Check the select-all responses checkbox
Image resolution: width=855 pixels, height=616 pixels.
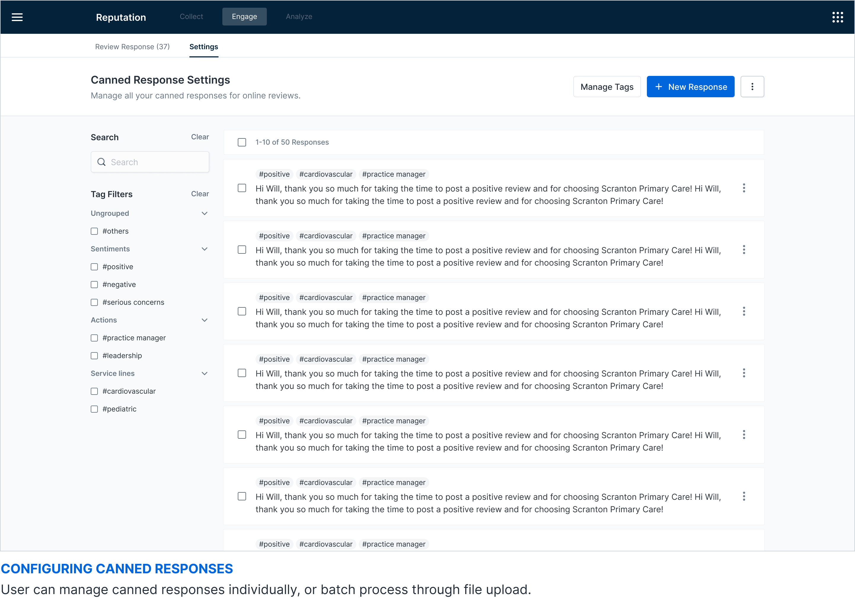point(242,142)
